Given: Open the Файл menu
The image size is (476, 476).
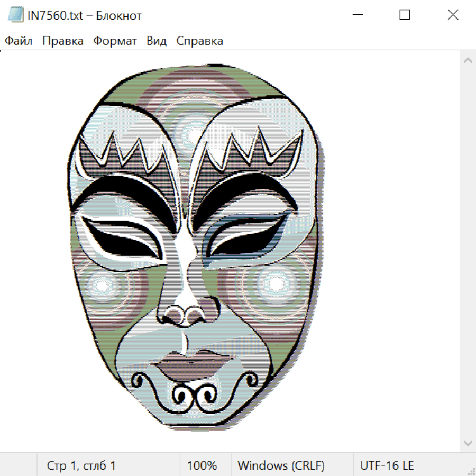Looking at the screenshot, I should click(19, 41).
